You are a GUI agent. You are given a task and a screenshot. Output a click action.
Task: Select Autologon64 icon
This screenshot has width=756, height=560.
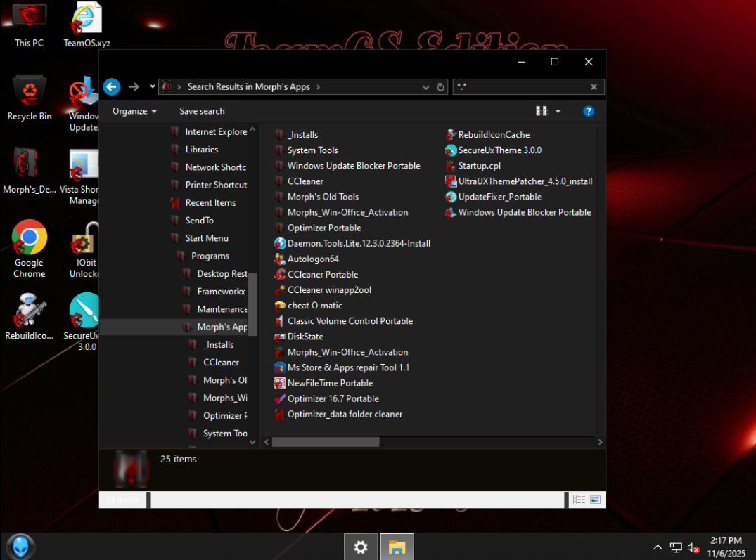point(280,259)
